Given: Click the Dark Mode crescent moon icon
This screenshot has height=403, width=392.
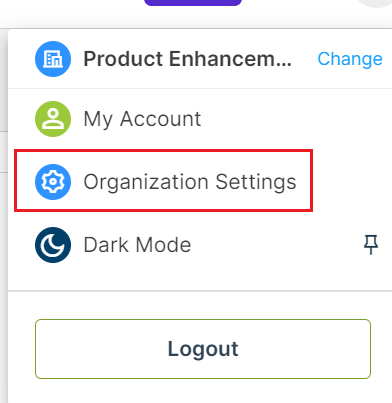Looking at the screenshot, I should pyautogui.click(x=53, y=245).
